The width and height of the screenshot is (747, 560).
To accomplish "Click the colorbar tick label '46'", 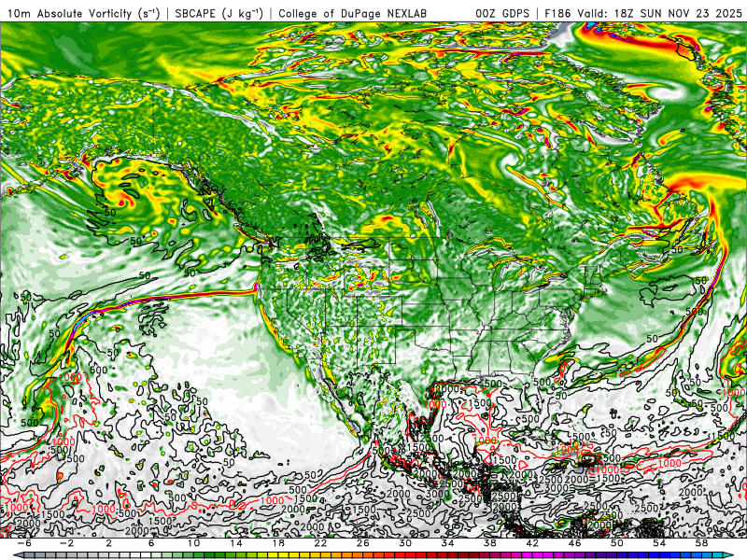I will 574,543.
